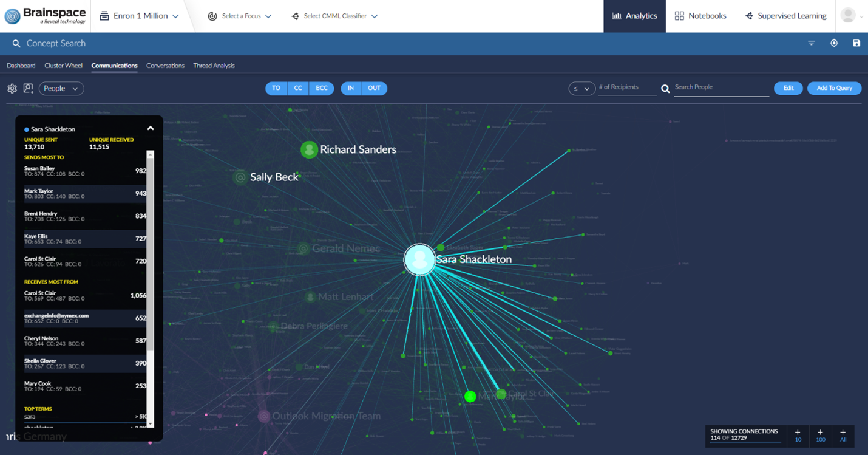The width and height of the screenshot is (868, 455).
Task: Open the Notebooks section
Action: (700, 16)
